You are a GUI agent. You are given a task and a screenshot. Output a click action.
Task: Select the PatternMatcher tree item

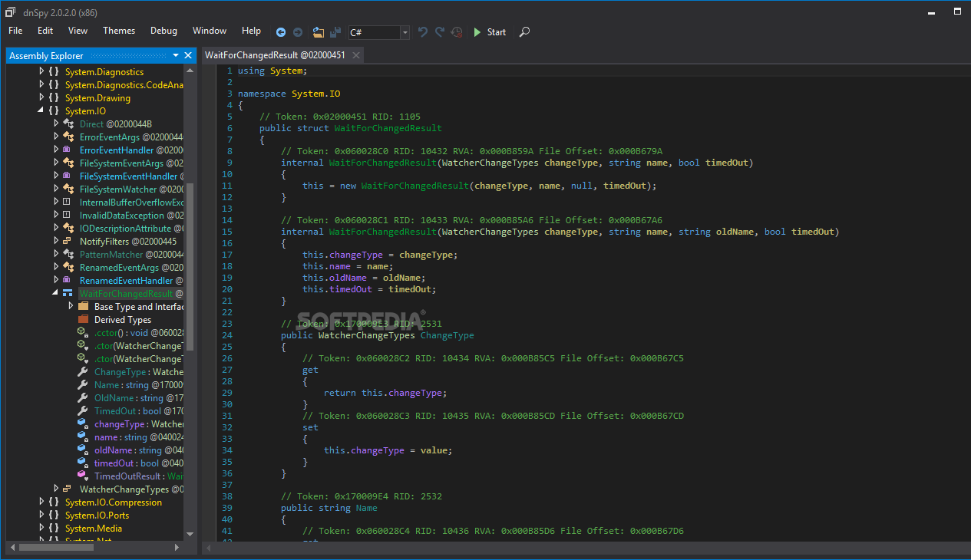coord(130,255)
